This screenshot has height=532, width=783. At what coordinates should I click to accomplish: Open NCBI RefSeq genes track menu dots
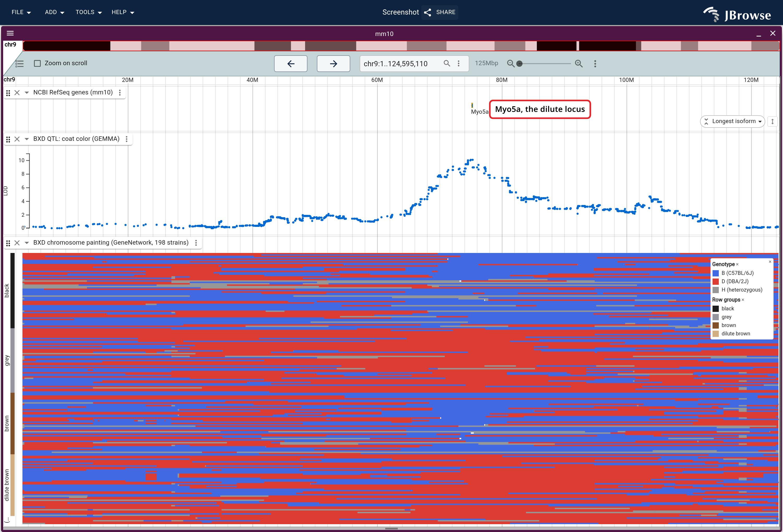(120, 93)
